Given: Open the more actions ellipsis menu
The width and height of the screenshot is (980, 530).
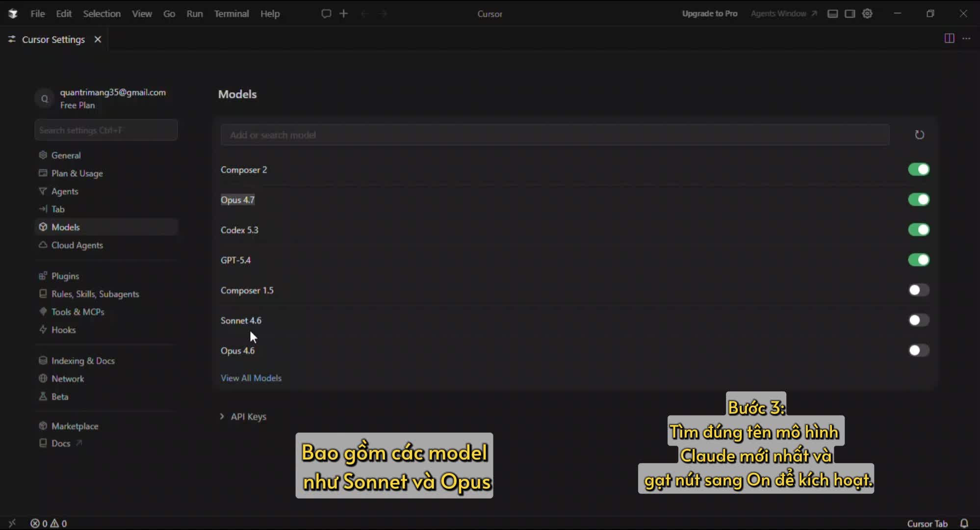Looking at the screenshot, I should (x=966, y=38).
